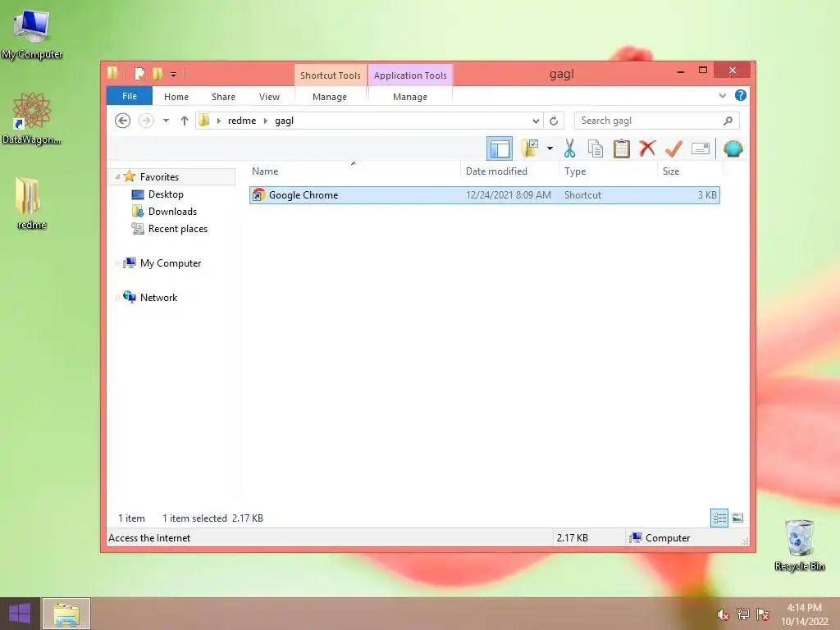Select the Recycle Bin desktop icon
The image size is (840, 630).
pyautogui.click(x=799, y=545)
